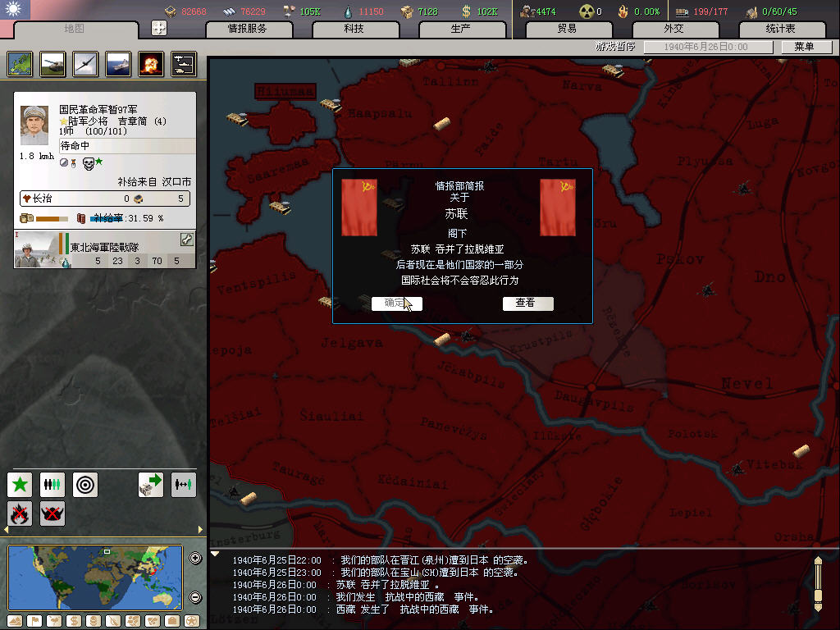Viewport: 840px width, 630px height.
Task: Click the reorganize units people icon
Action: pos(52,484)
